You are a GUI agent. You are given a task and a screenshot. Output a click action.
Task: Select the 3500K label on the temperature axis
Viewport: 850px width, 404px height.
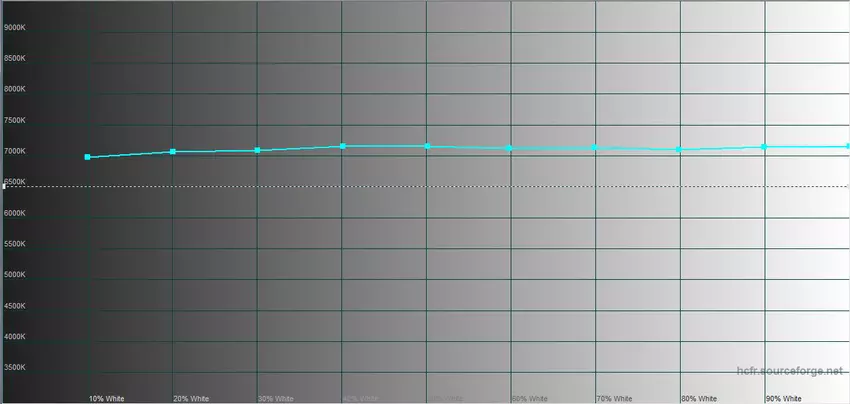[x=15, y=369]
